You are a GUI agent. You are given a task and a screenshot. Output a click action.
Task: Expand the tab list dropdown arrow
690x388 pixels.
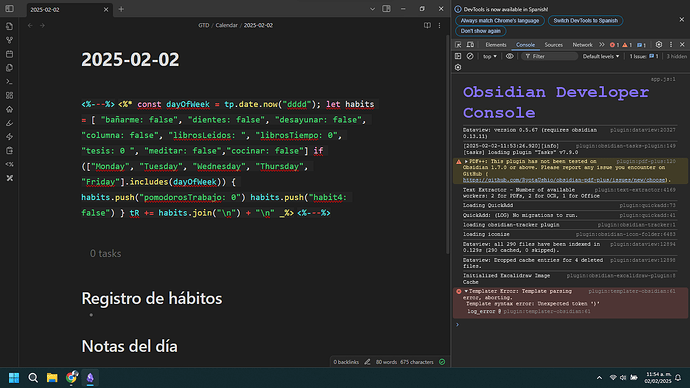point(372,9)
